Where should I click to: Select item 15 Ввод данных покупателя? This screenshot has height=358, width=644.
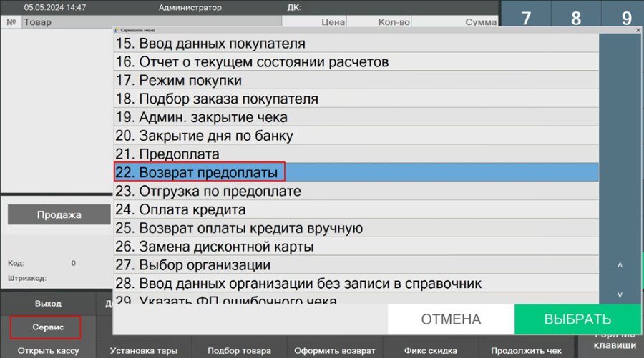pos(356,43)
